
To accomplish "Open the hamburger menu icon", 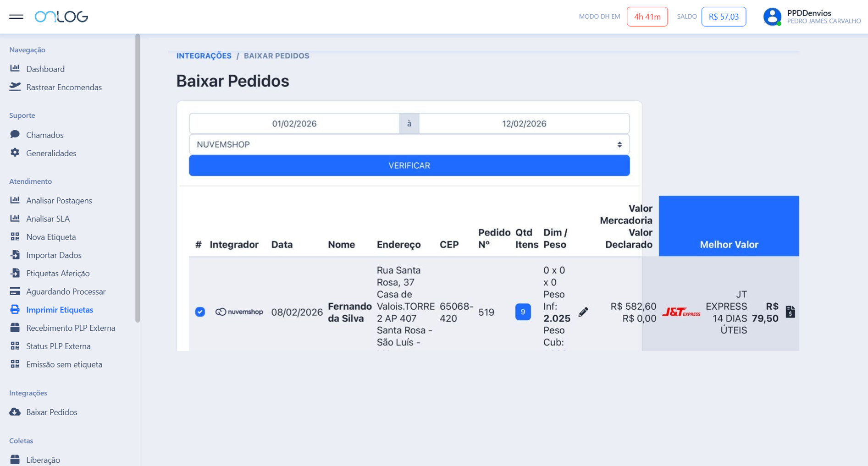I will click(16, 17).
